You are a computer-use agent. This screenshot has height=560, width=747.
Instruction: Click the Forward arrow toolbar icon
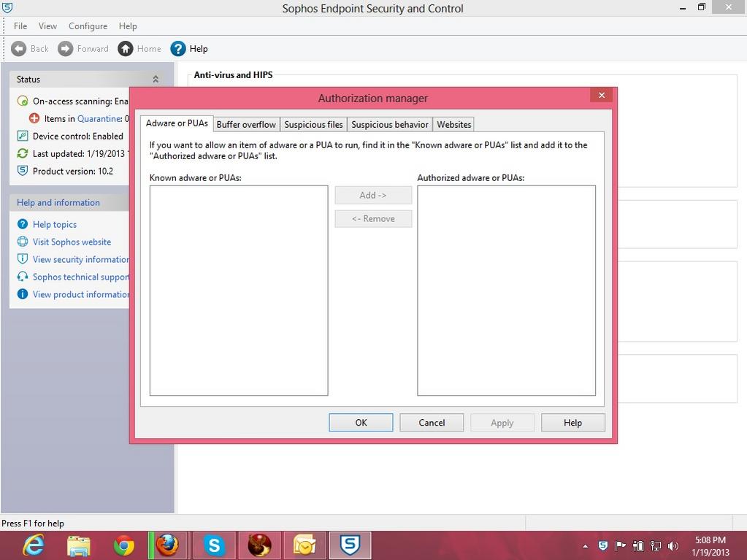click(x=65, y=49)
